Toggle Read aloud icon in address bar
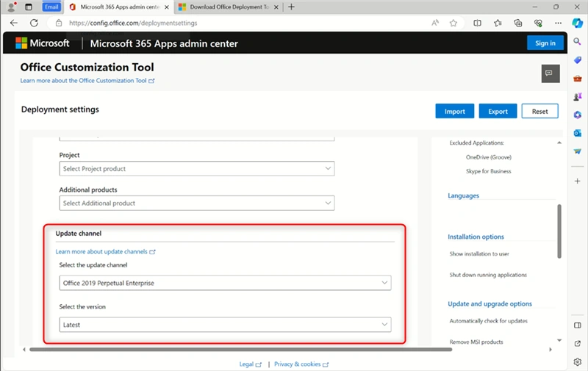Viewport: 588px width, 371px height. tap(435, 23)
